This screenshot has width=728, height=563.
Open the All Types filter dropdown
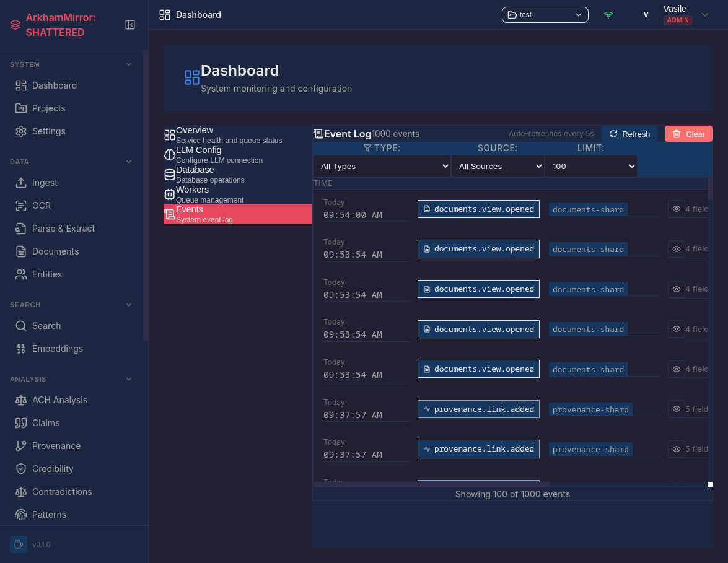tap(382, 166)
